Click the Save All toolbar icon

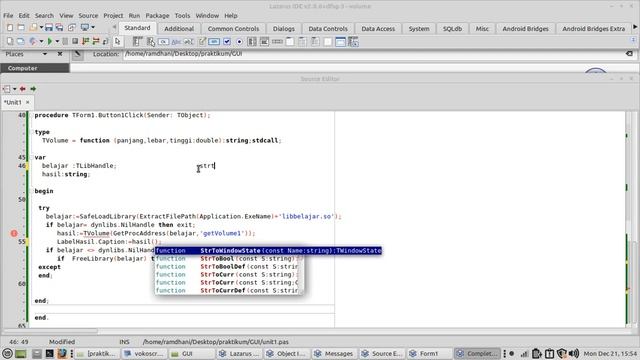pos(60,28)
